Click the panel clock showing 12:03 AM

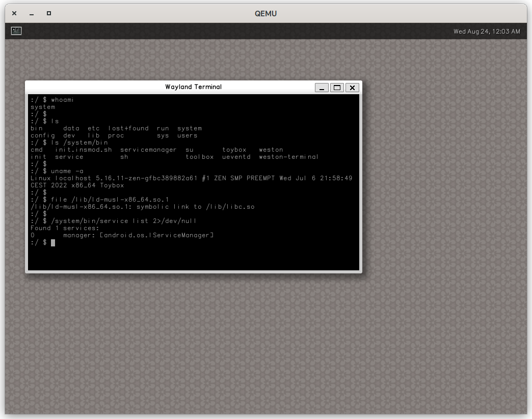pos(487,32)
